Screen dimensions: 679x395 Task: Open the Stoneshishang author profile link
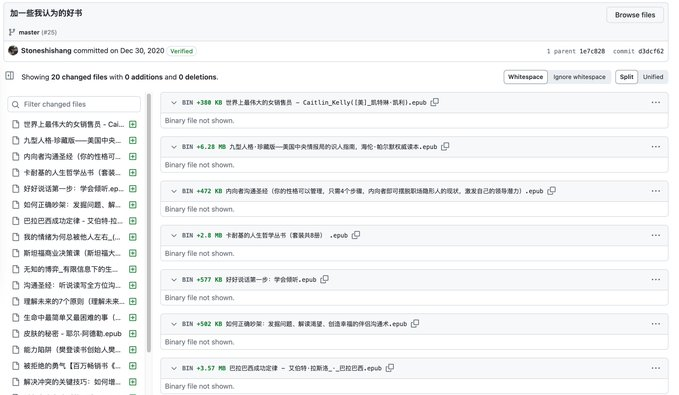[x=46, y=51]
